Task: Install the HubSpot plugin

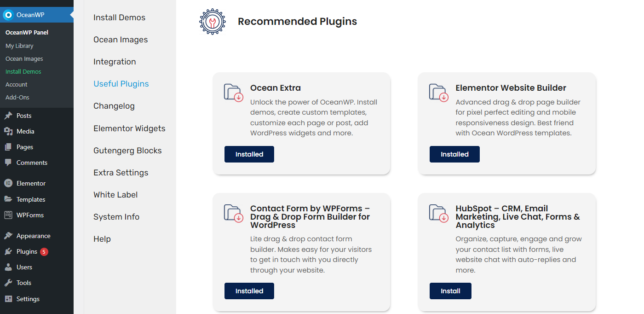Action: (x=450, y=291)
